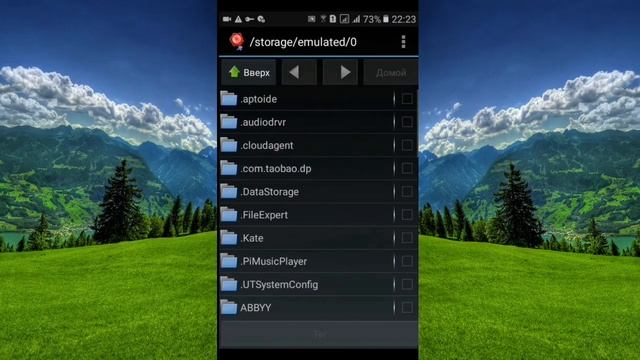Image resolution: width=640 pixels, height=360 pixels.
Task: Select the .com.taobao.dp folder name
Action: pyautogui.click(x=276, y=169)
